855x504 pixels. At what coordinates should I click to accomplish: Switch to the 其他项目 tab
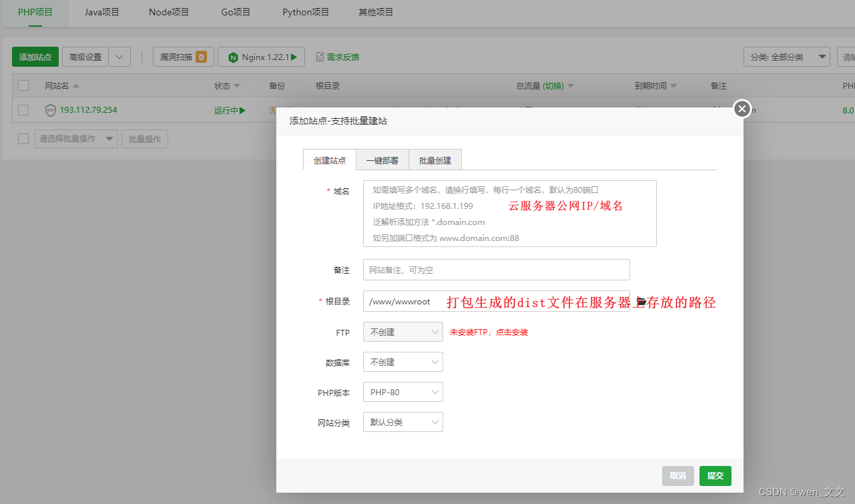click(x=376, y=12)
